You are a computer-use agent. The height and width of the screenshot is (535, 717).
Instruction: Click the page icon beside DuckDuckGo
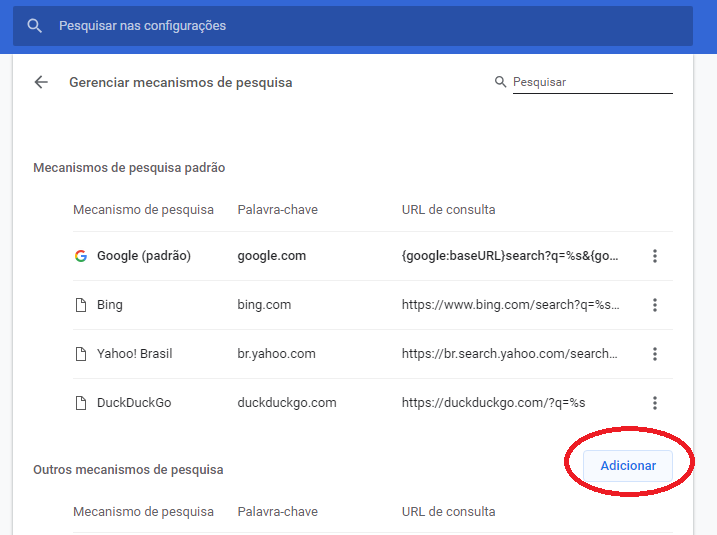click(81, 402)
